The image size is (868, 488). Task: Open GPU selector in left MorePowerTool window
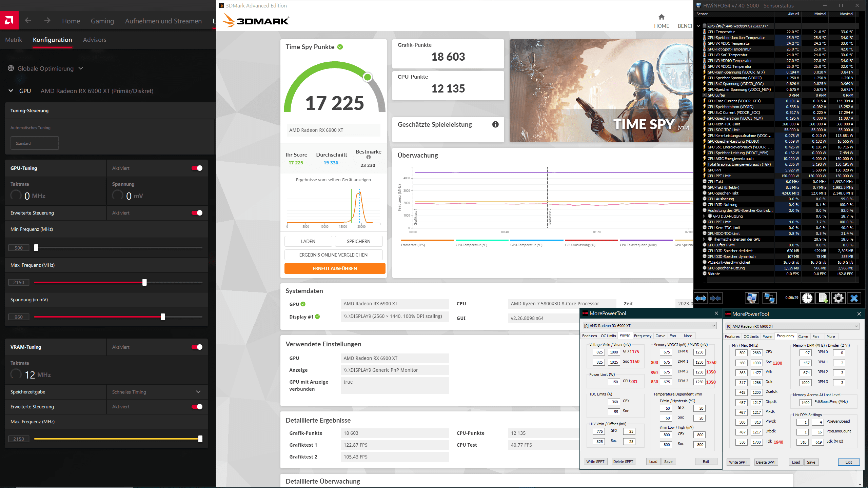click(x=649, y=326)
